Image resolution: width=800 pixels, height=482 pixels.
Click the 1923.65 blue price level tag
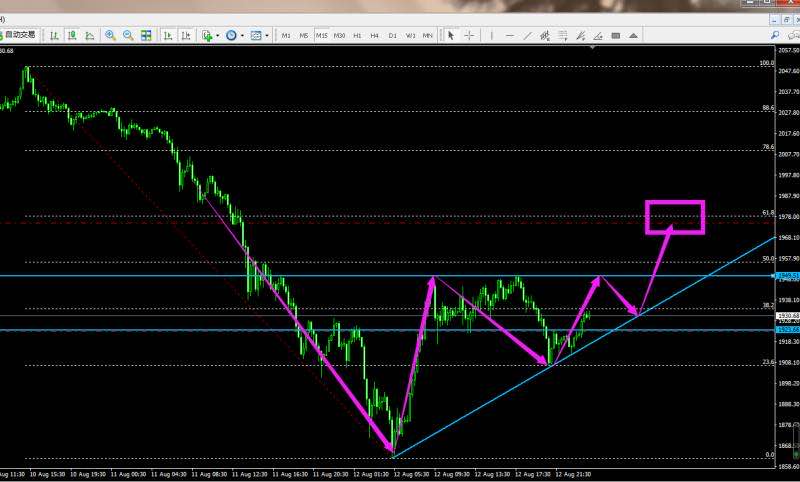click(x=788, y=330)
